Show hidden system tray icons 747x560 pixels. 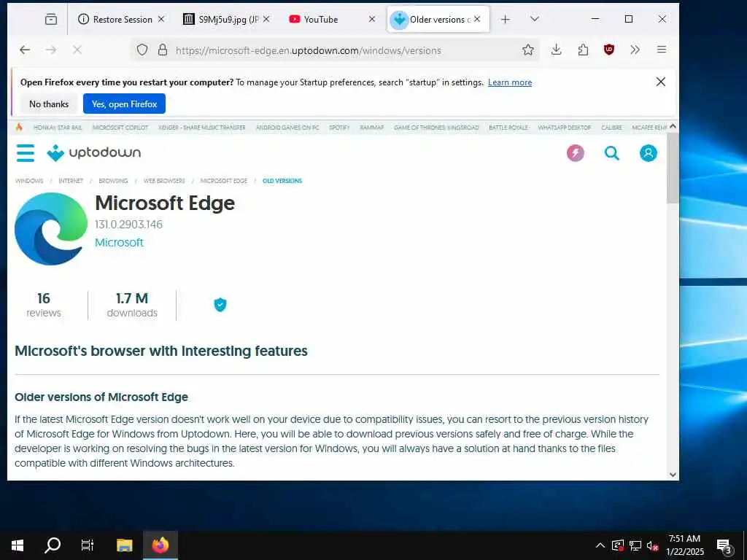600,545
